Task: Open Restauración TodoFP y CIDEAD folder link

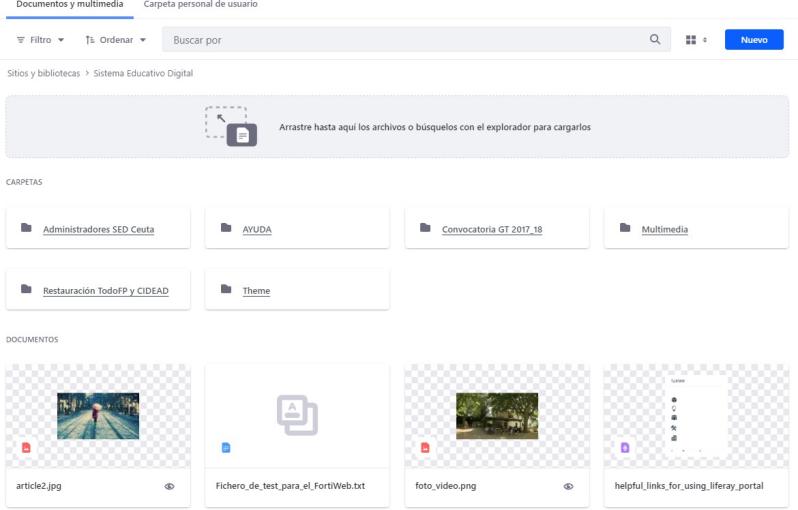Action: [x=106, y=291]
